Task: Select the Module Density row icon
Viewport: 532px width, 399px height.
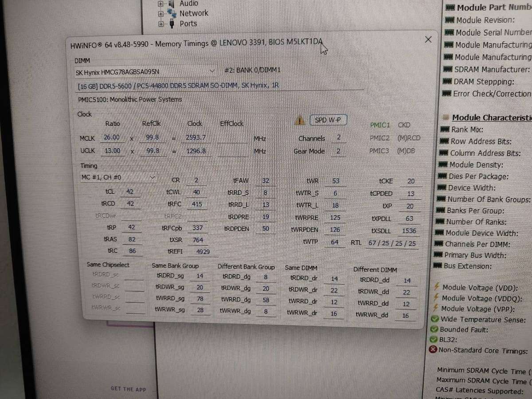Action: tap(443, 164)
